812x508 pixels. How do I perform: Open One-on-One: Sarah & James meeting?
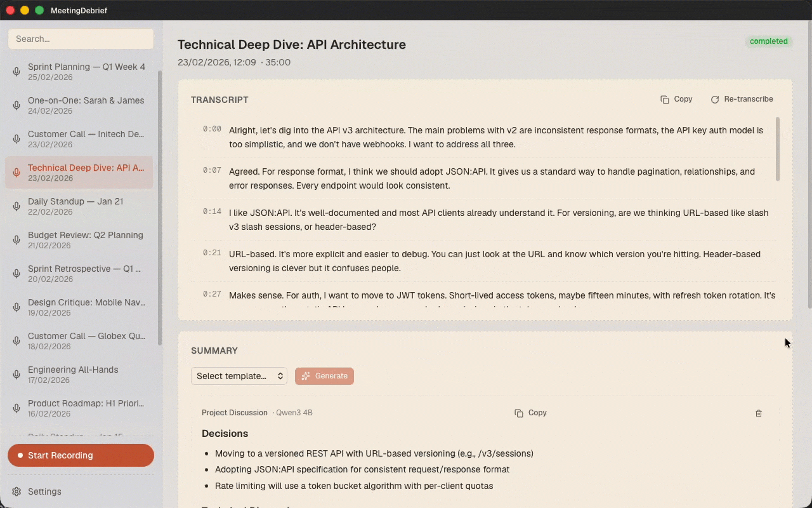coord(79,105)
